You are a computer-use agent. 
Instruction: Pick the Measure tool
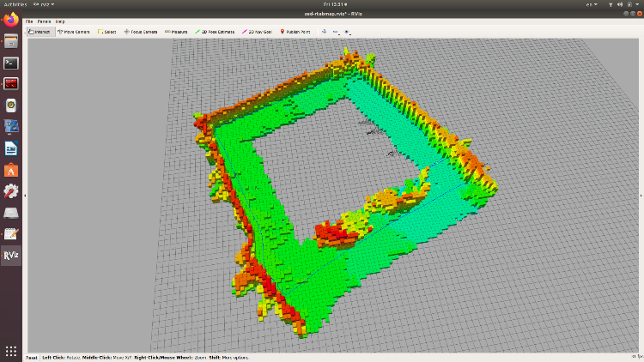176,32
